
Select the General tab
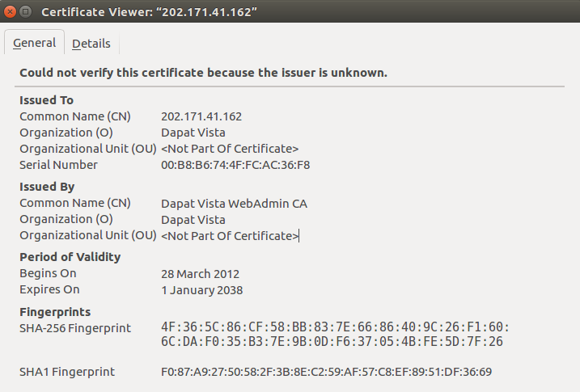click(34, 43)
